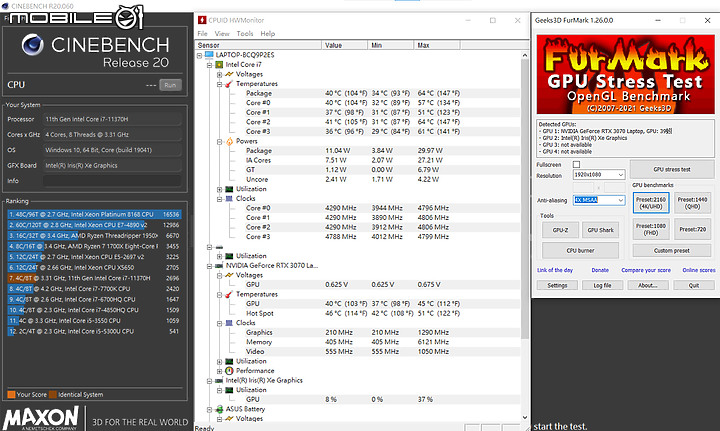Screen dimensions: 720x431
Task: Click the LAPTOP-BCQ9P2ES computer icon
Action: 209,55
